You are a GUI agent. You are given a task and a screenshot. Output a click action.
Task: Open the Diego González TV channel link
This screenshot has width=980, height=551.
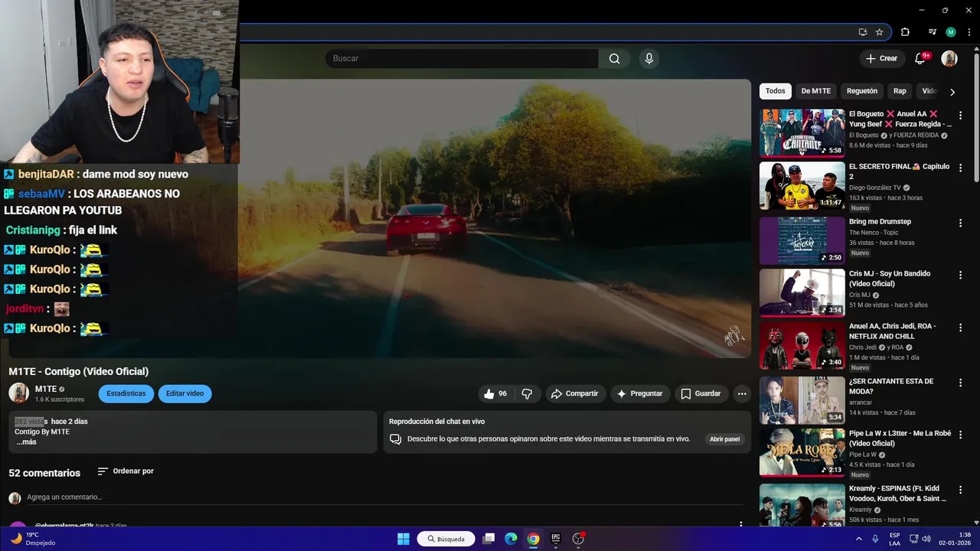coord(876,187)
